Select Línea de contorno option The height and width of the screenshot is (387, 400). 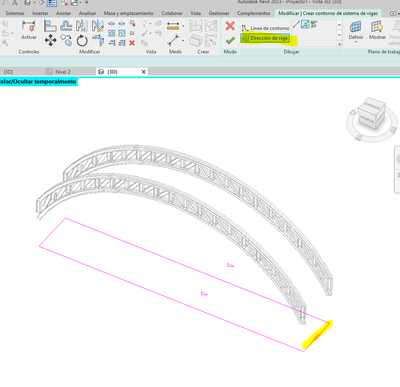click(x=266, y=28)
